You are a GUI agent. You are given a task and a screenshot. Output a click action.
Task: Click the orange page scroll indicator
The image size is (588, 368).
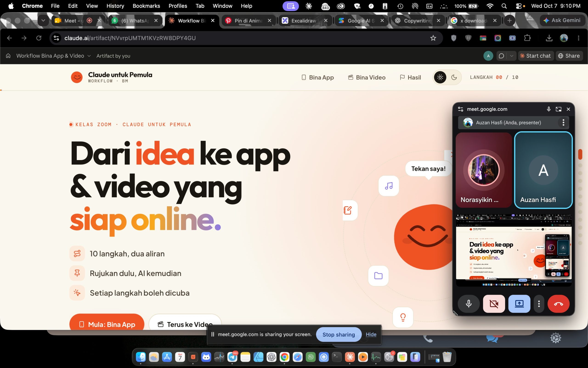[x=580, y=154]
